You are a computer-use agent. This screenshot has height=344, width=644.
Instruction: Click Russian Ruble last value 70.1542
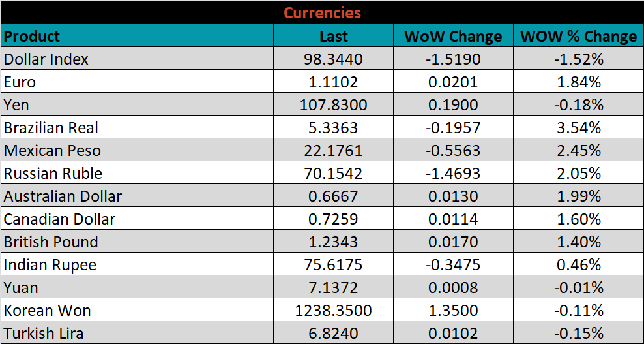click(333, 174)
